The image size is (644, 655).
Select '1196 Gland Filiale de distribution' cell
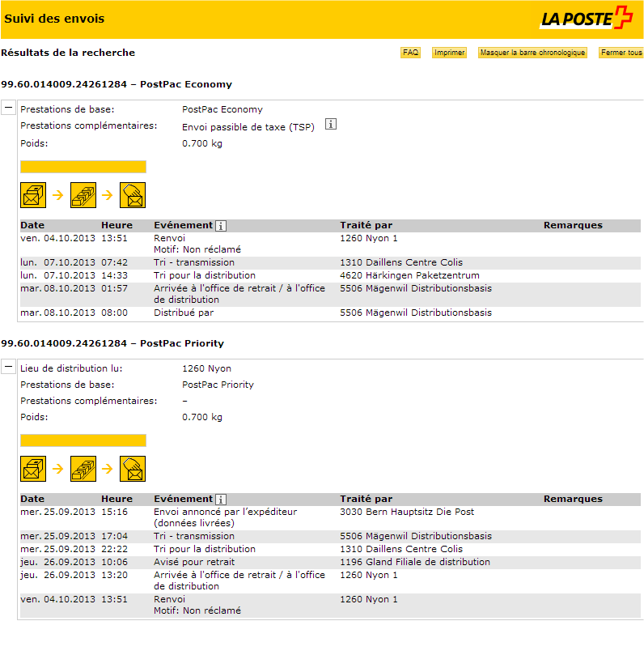(415, 562)
